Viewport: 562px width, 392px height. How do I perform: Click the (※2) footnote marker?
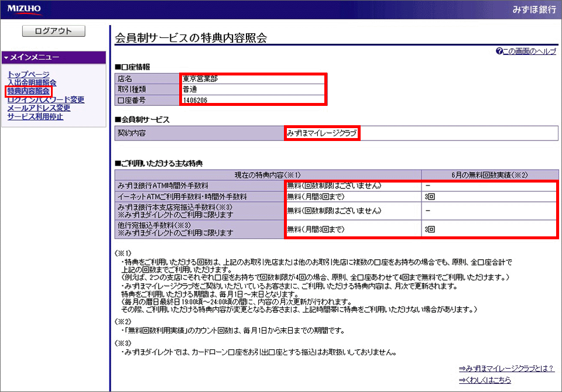(x=123, y=322)
